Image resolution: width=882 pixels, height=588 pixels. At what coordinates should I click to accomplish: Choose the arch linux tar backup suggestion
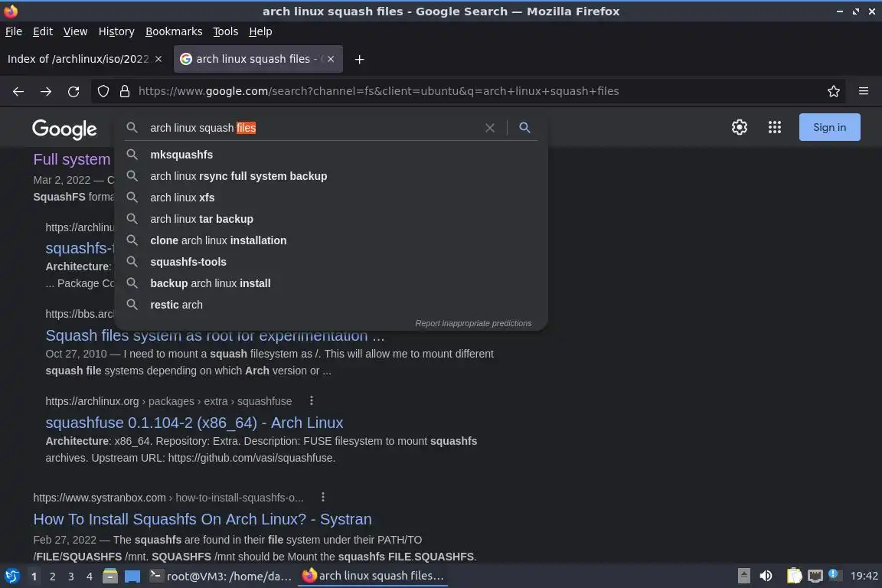coord(331,219)
